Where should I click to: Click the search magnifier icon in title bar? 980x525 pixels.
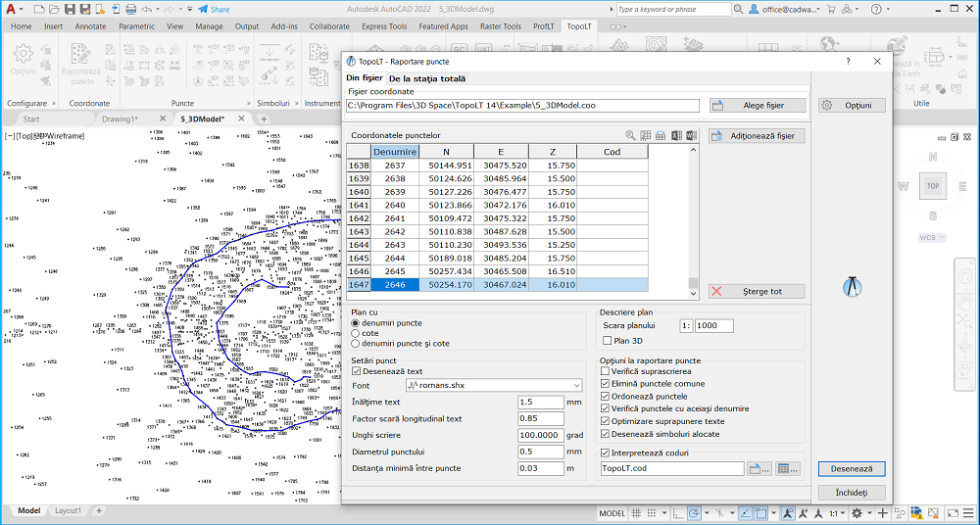738,10
